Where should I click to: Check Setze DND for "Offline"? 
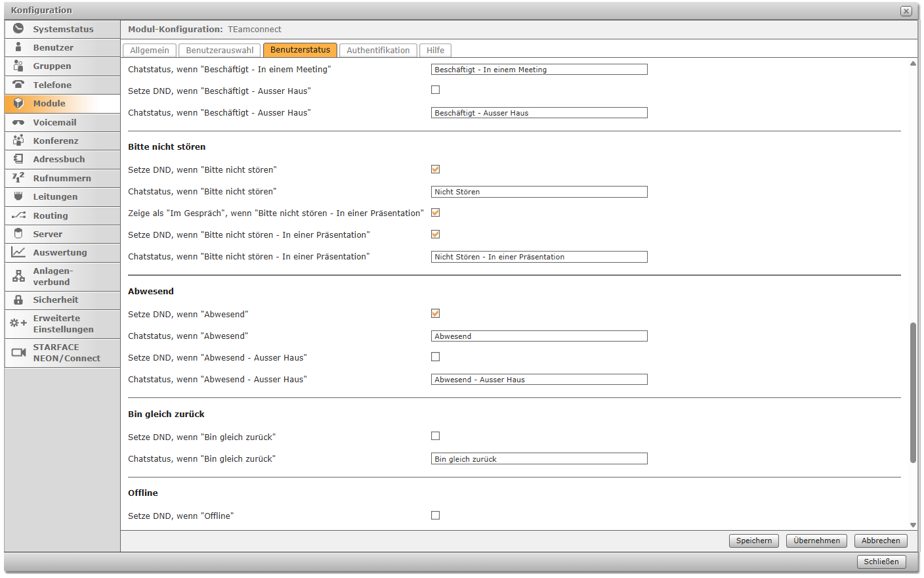(435, 516)
